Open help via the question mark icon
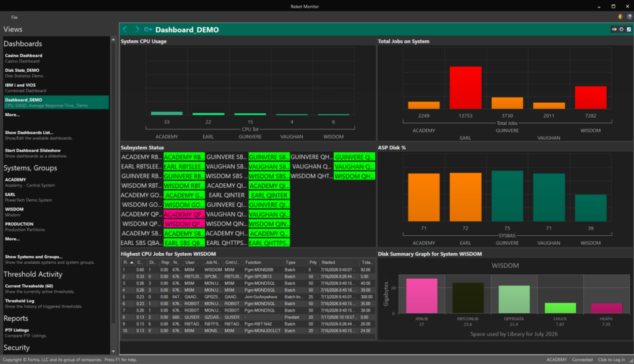The image size is (634, 364). pos(629,17)
